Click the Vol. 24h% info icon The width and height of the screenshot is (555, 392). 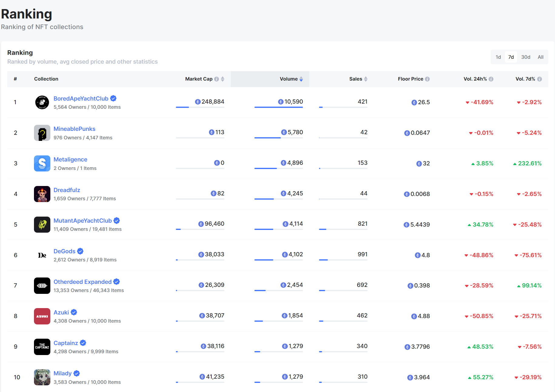tap(491, 79)
